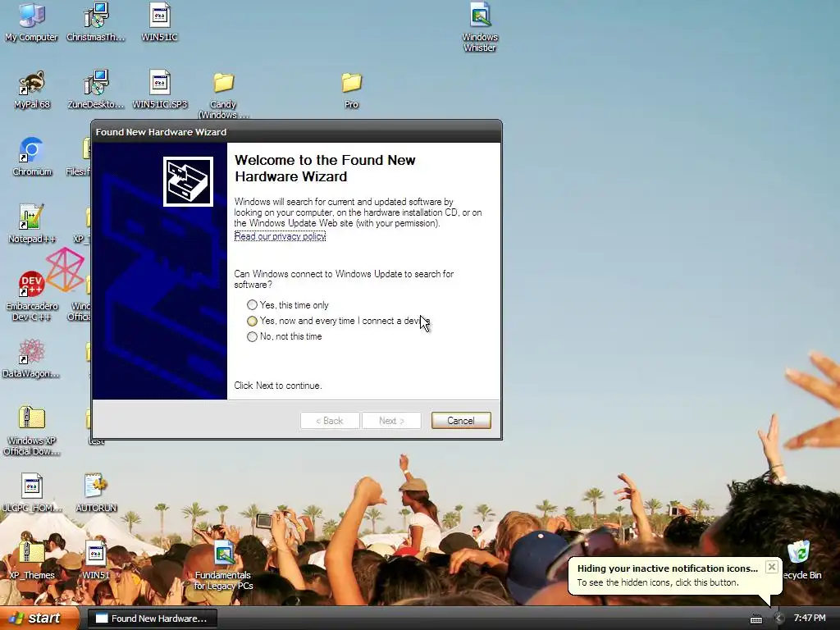Click the 7:47 PM taskbar clock
The height and width of the screenshot is (630, 840).
click(810, 618)
